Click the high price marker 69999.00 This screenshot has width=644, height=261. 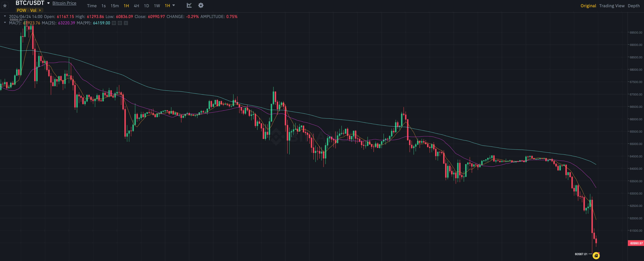point(16,20)
